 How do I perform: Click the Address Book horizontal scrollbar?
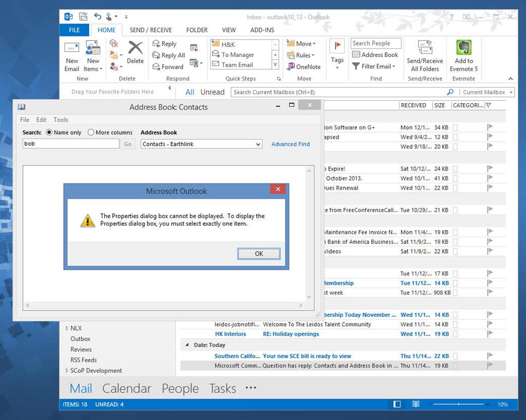(164, 306)
